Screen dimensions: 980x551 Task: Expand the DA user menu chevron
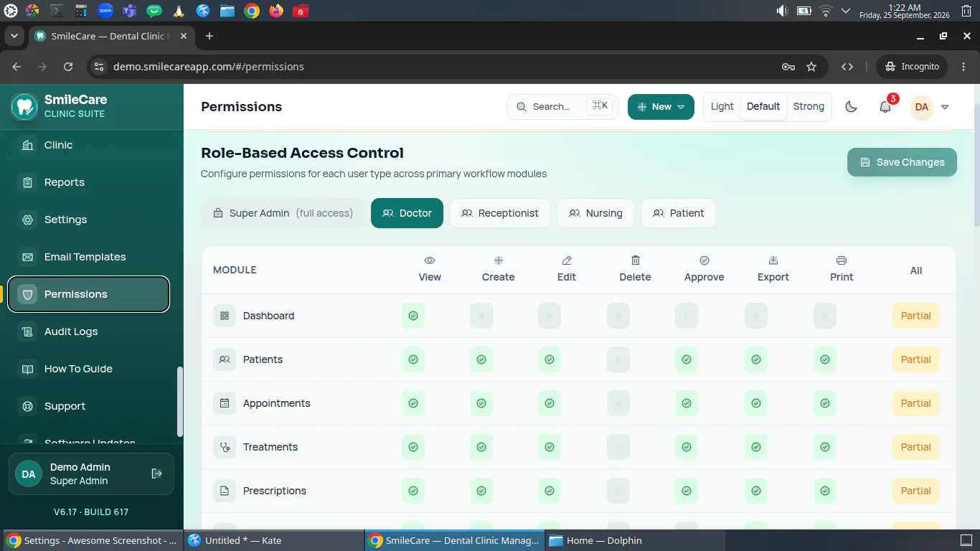pyautogui.click(x=945, y=107)
